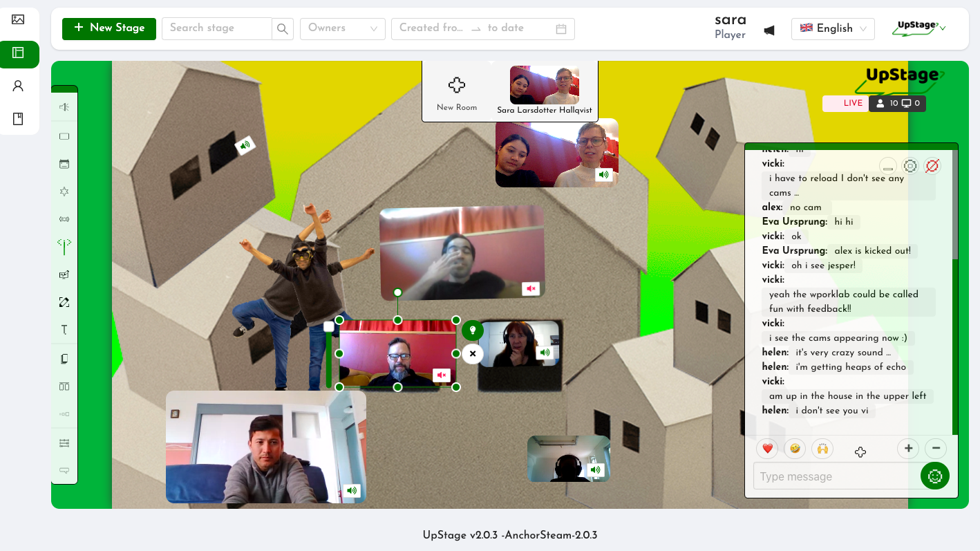Click the megaphone icon in the top bar
980x551 pixels.
pos(769,29)
